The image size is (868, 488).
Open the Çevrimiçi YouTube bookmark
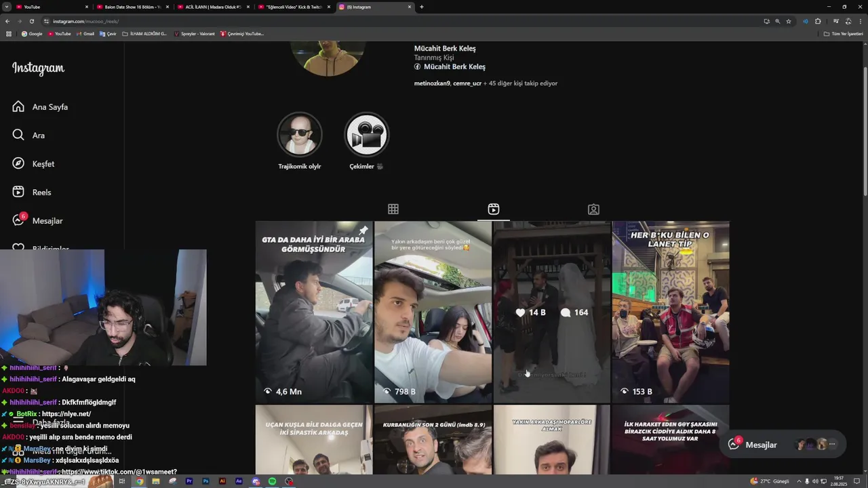click(x=242, y=33)
